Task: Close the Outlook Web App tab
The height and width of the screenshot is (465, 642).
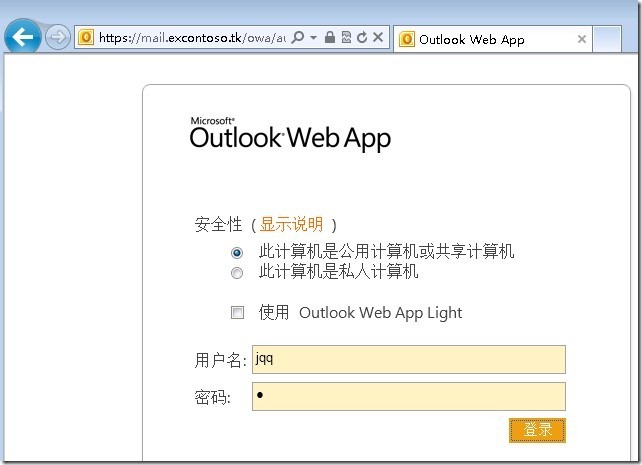Action: click(582, 40)
